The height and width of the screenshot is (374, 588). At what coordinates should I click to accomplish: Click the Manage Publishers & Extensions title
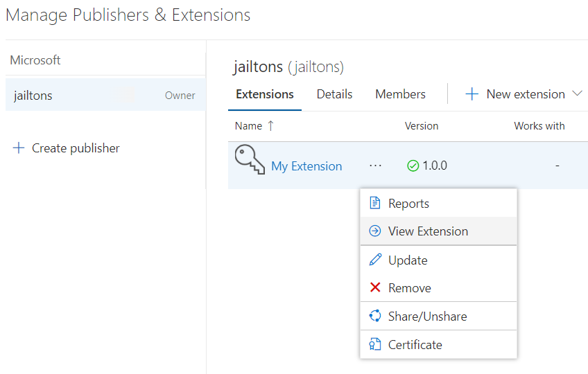coord(128,15)
